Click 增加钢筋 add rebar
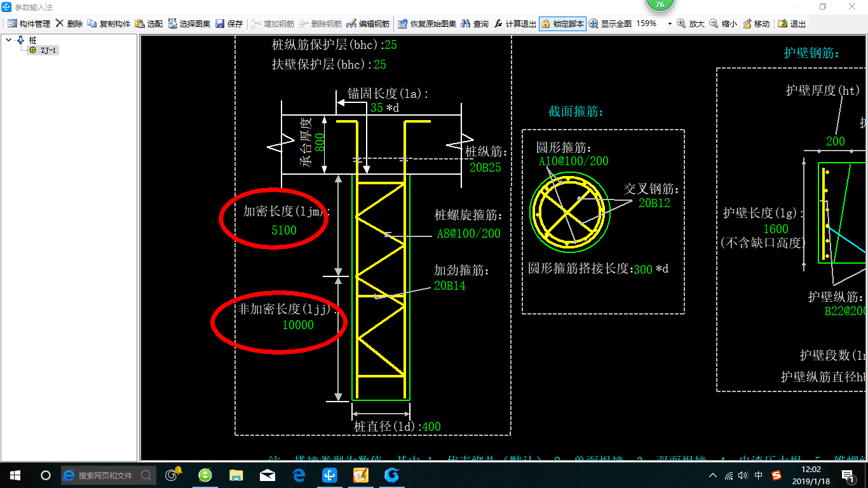The width and height of the screenshot is (868, 488). click(272, 24)
